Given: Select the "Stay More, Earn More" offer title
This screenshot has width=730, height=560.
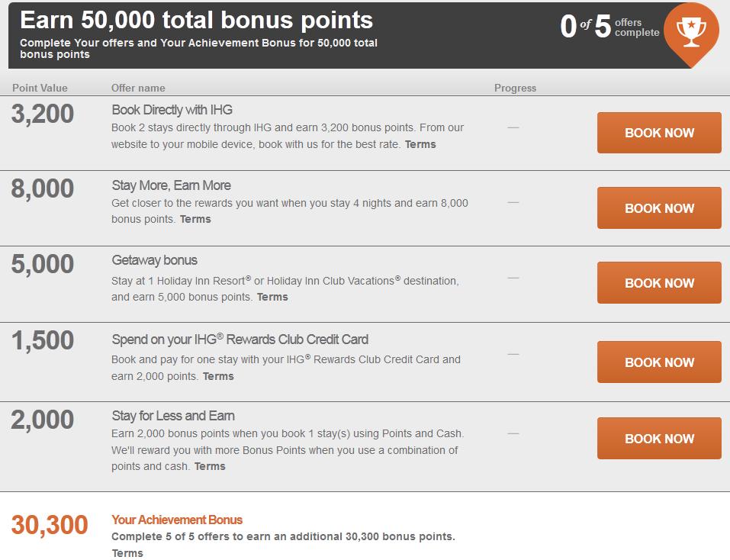Looking at the screenshot, I should (171, 185).
